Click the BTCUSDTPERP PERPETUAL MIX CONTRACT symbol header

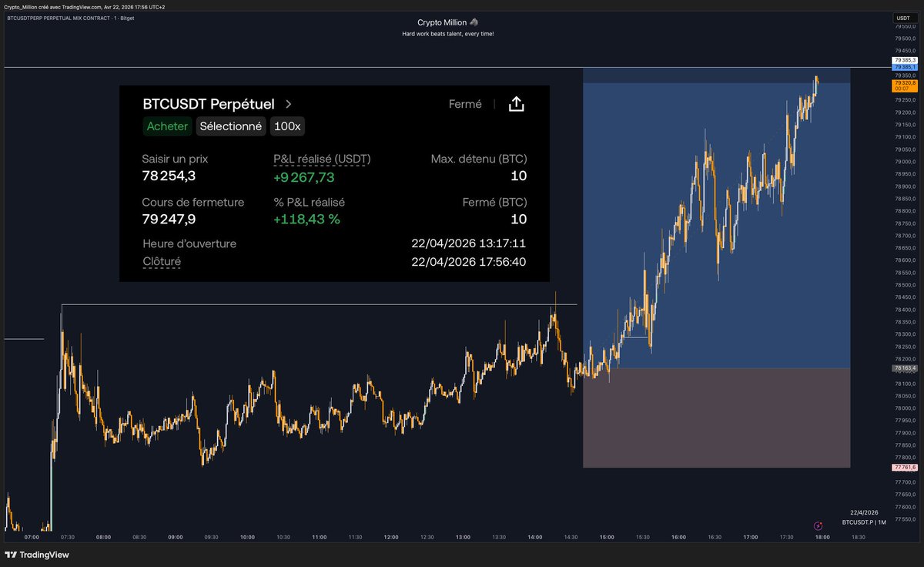coord(69,17)
